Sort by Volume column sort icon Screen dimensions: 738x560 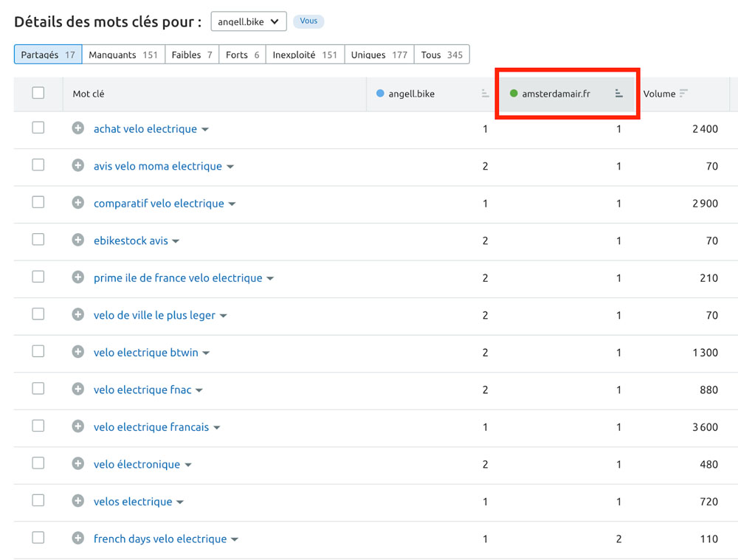(683, 93)
